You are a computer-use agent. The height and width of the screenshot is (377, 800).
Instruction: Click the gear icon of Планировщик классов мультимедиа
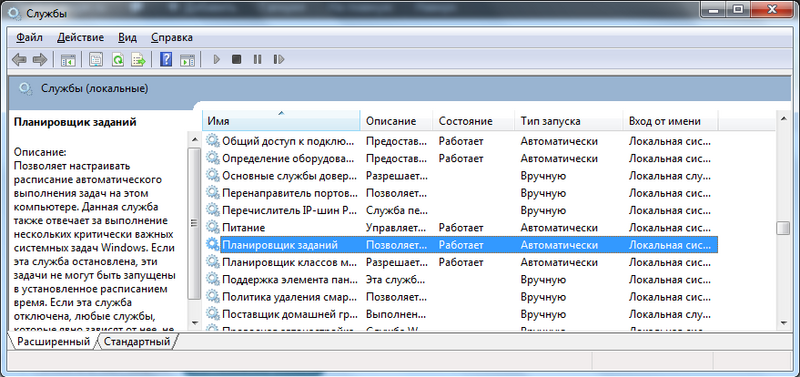pos(212,262)
